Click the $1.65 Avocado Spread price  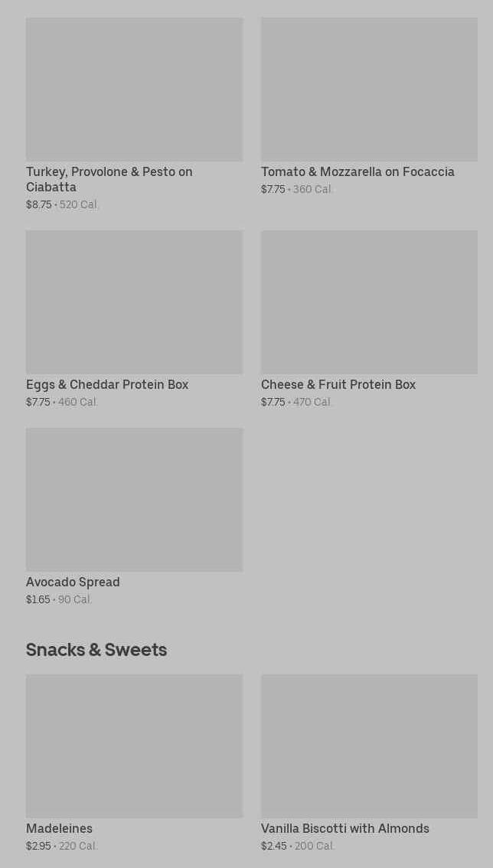click(x=38, y=600)
